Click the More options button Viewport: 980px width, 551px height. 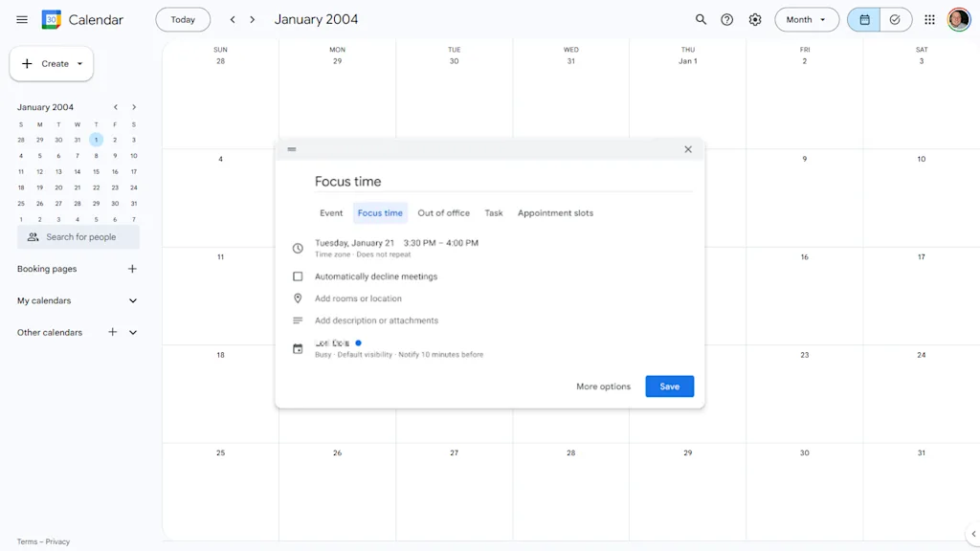pos(603,386)
